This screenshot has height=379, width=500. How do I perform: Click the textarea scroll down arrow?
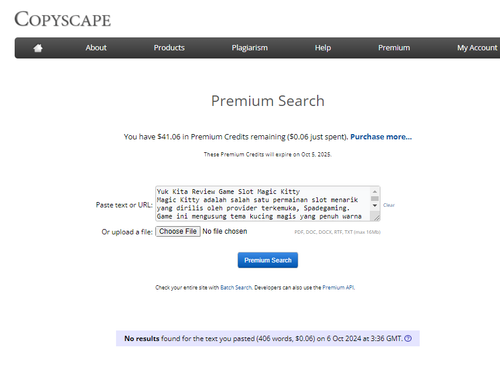pos(375,205)
